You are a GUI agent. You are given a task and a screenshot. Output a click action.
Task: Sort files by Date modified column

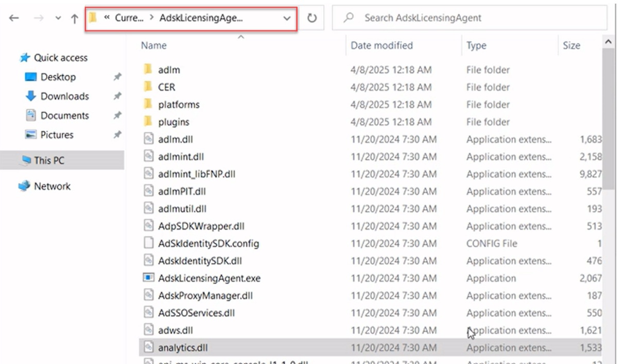(x=381, y=45)
